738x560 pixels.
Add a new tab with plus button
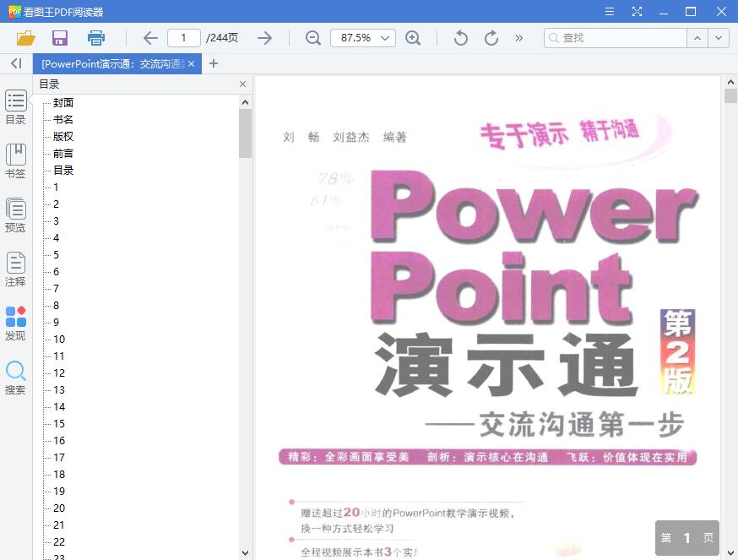point(214,63)
